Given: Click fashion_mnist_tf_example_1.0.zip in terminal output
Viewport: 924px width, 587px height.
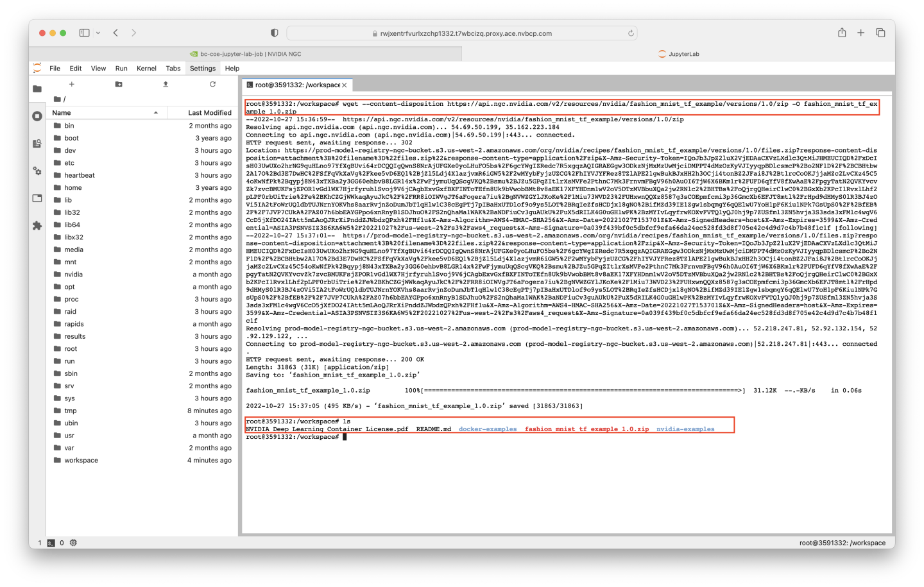Looking at the screenshot, I should (x=585, y=429).
